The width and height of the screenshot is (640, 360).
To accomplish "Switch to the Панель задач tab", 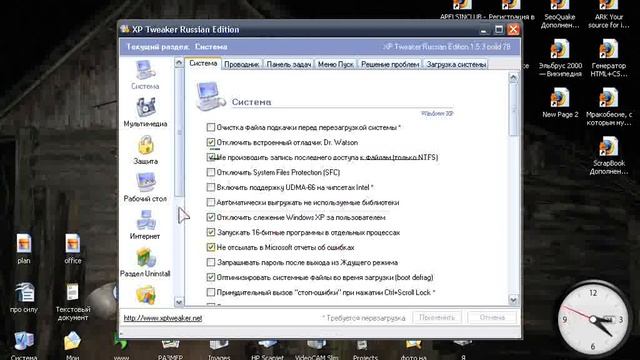I will click(289, 64).
